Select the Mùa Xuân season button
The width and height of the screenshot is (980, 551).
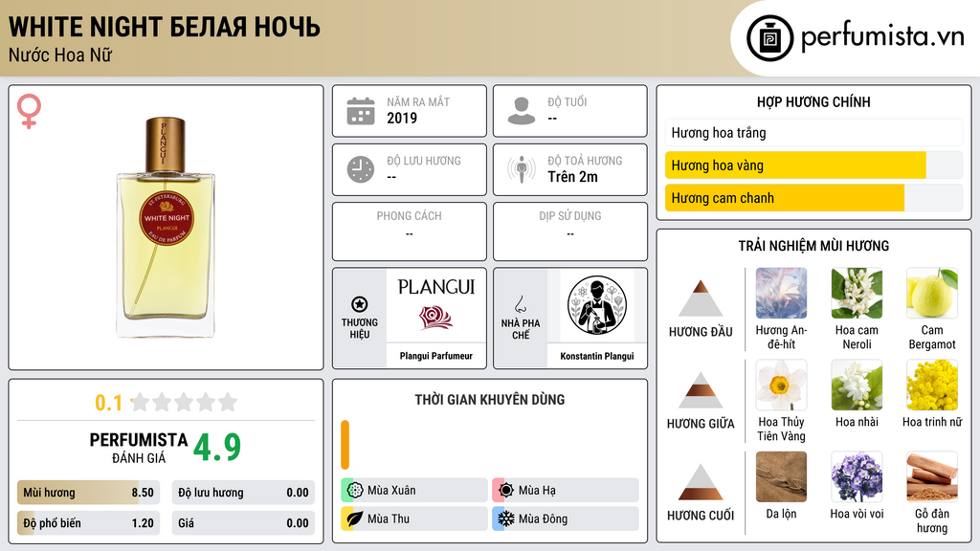(414, 491)
